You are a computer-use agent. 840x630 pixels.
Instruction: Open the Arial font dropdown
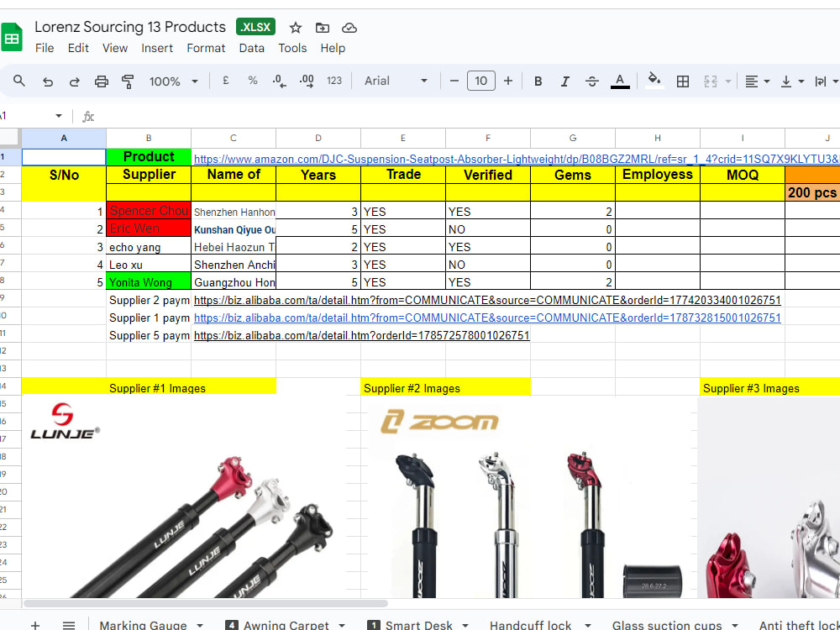[395, 81]
